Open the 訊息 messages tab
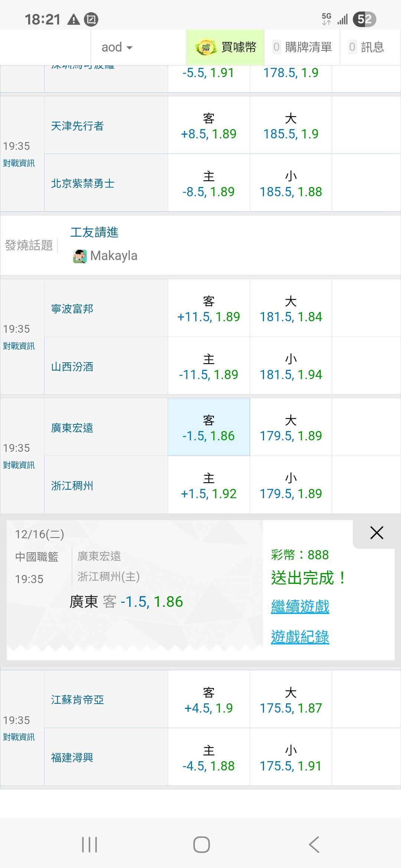Image resolution: width=401 pixels, height=868 pixels. [x=366, y=47]
